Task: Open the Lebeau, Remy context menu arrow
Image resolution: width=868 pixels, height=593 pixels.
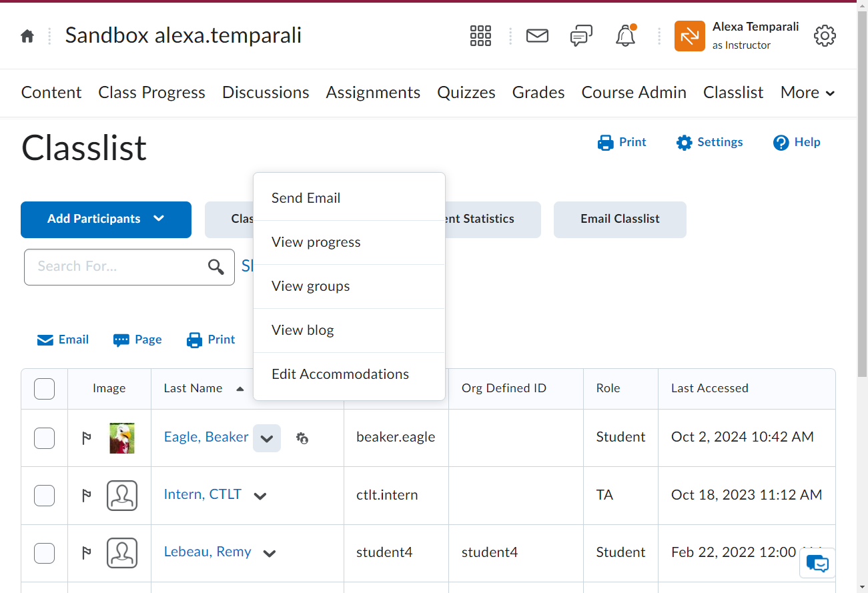Action: pos(270,553)
